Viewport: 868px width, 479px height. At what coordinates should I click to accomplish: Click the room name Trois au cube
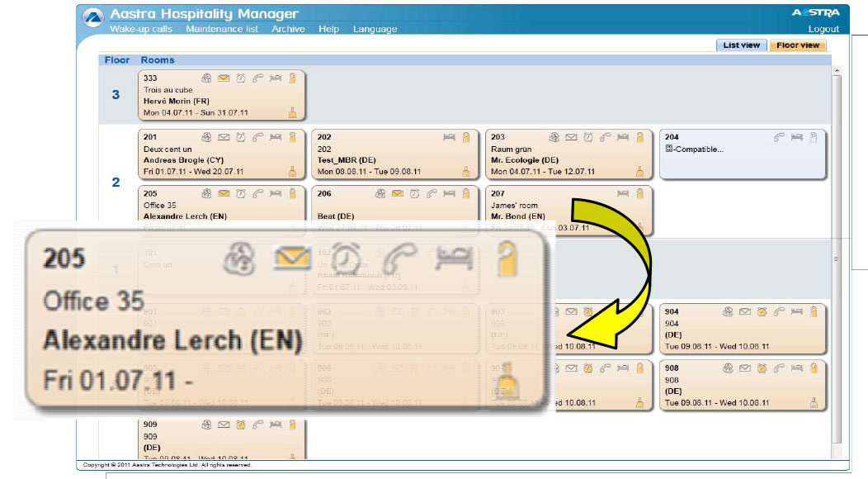(x=167, y=90)
